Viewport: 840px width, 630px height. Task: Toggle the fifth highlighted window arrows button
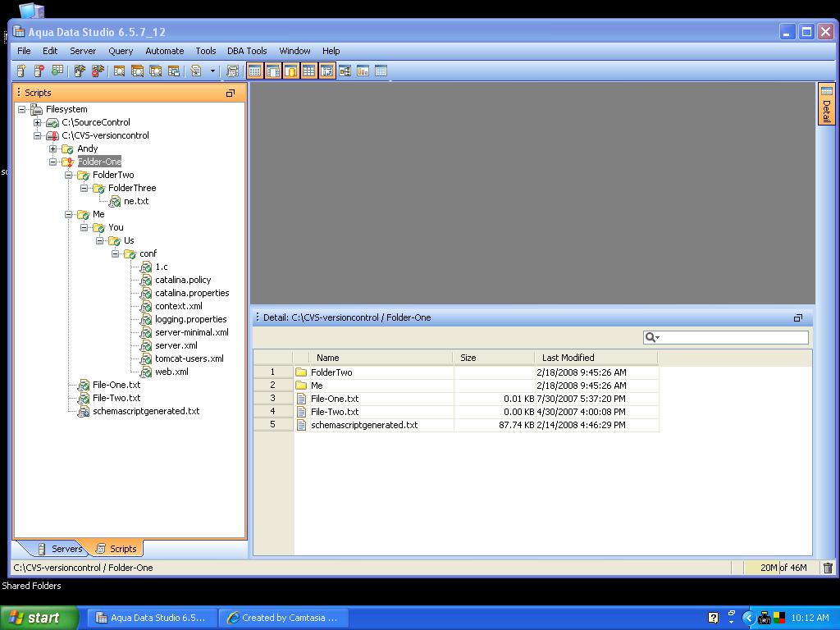(x=326, y=71)
